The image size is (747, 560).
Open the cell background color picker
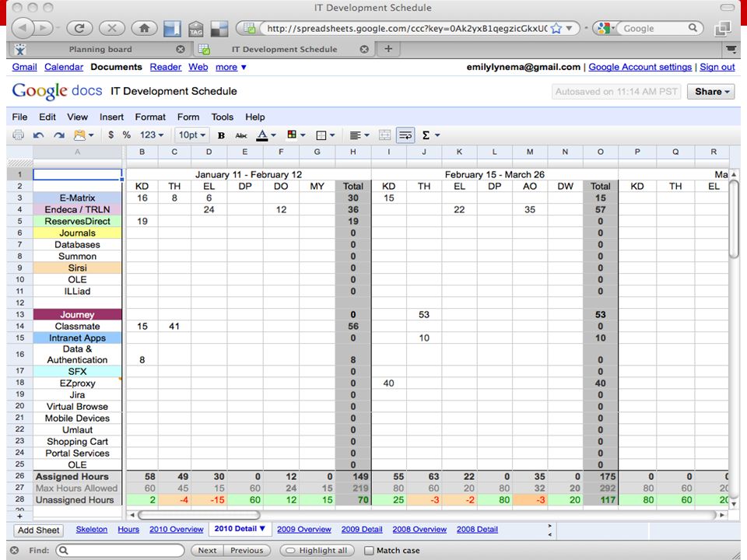[x=296, y=135]
